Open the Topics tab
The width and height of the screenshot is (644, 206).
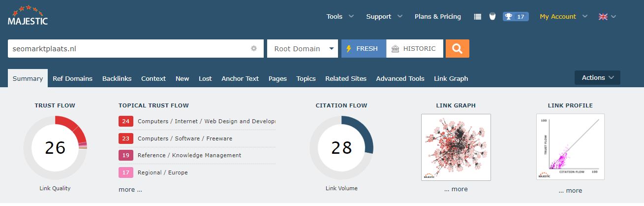click(306, 78)
